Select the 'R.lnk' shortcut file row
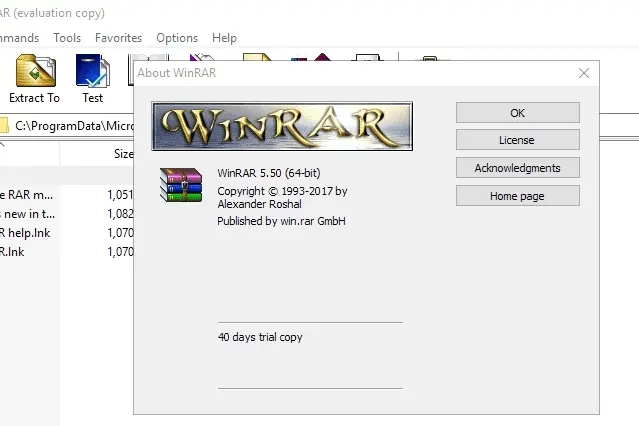 [67, 252]
